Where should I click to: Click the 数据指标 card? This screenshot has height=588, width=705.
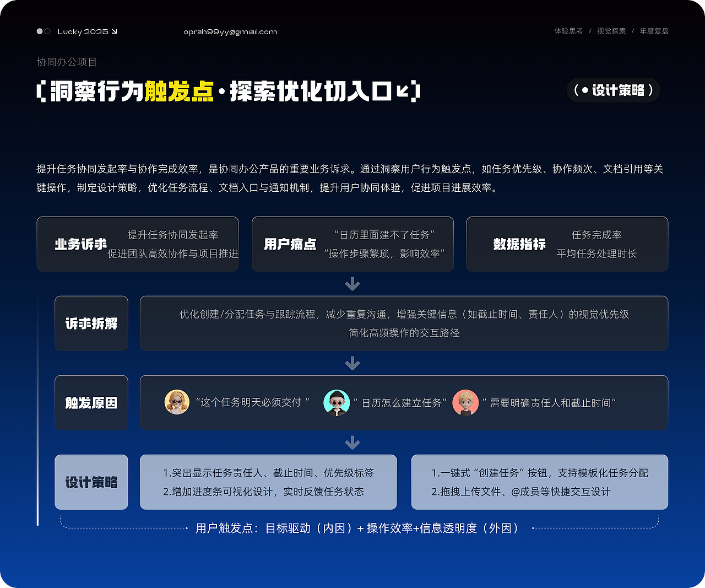[567, 244]
